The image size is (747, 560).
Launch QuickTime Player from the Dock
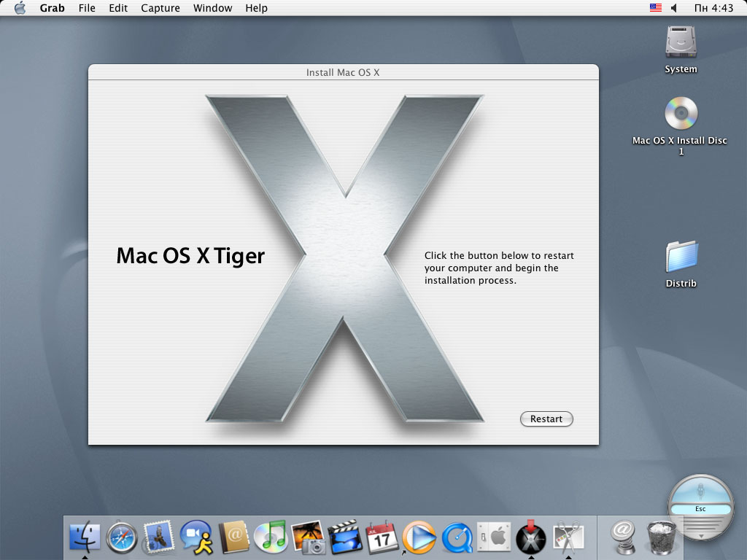coord(457,537)
